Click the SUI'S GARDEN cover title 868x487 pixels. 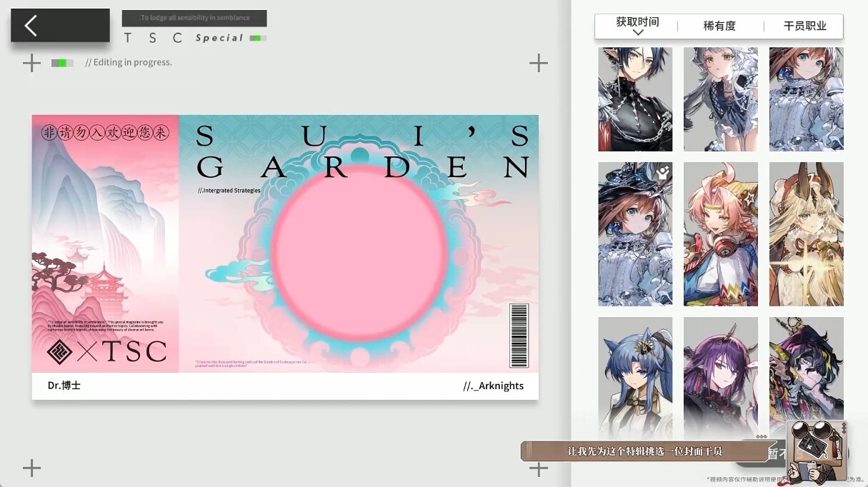click(363, 153)
